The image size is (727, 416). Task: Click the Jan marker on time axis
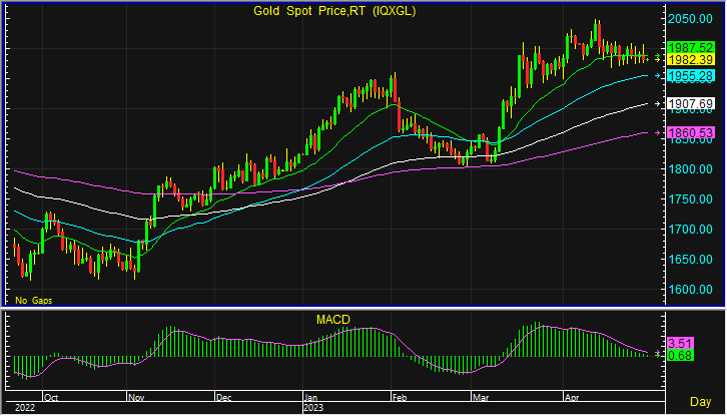(312, 396)
